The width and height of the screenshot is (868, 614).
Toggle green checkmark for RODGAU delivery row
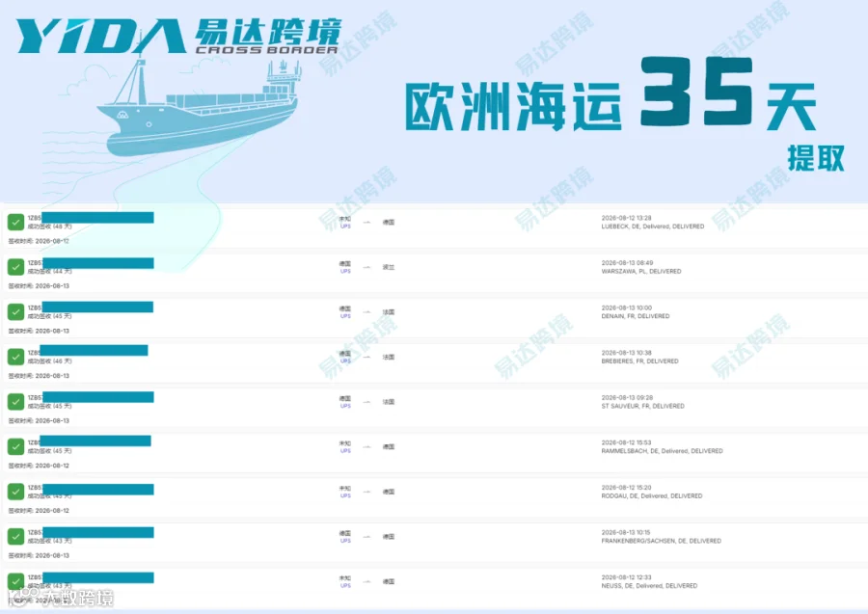pos(15,492)
